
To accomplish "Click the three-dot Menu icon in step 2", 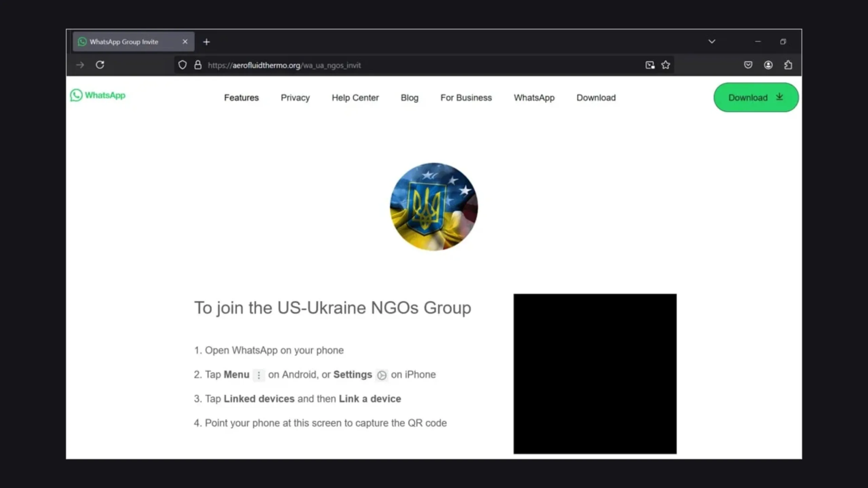I will coord(259,375).
